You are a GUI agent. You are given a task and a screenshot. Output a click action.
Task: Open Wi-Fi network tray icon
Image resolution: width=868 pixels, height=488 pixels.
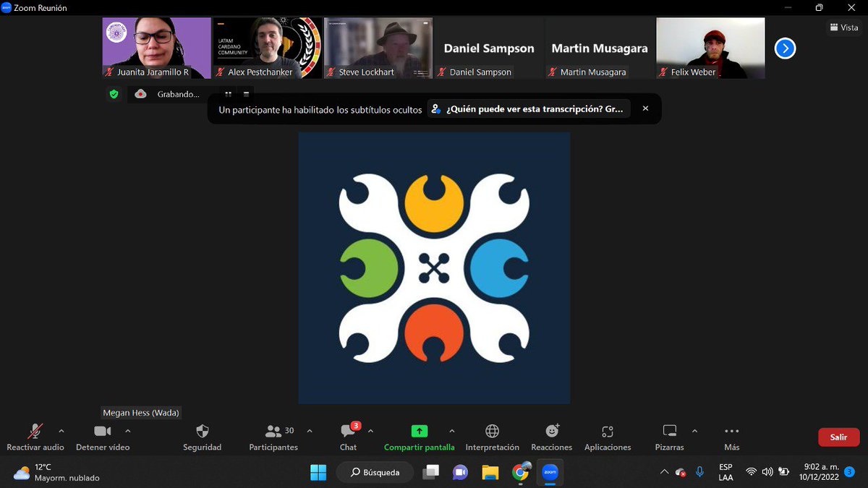(x=751, y=472)
